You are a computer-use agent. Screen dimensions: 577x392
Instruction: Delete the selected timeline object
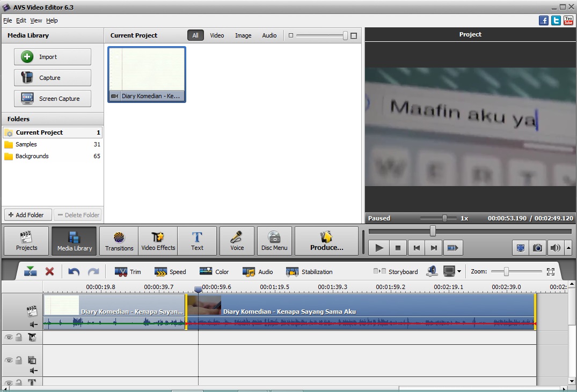click(50, 272)
